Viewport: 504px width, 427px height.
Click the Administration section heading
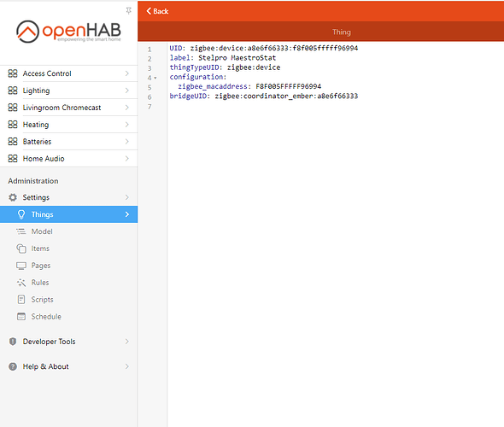coord(33,181)
